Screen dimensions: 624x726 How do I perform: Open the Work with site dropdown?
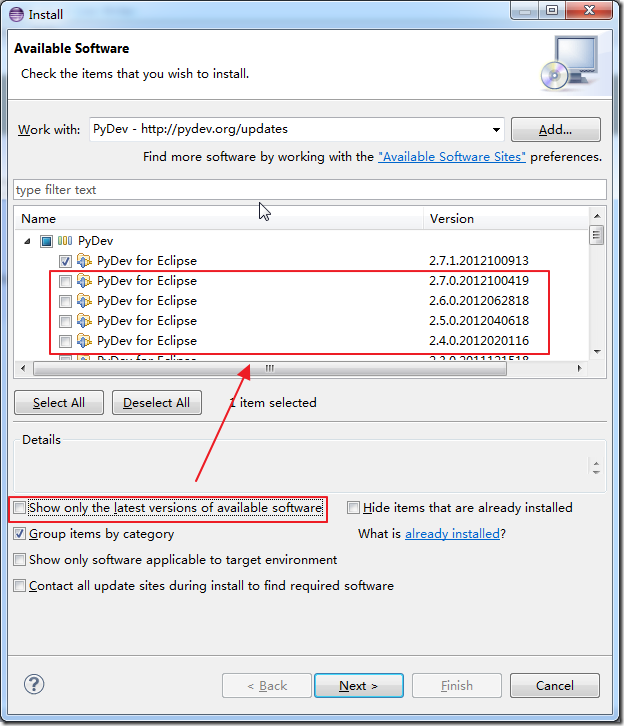(496, 130)
